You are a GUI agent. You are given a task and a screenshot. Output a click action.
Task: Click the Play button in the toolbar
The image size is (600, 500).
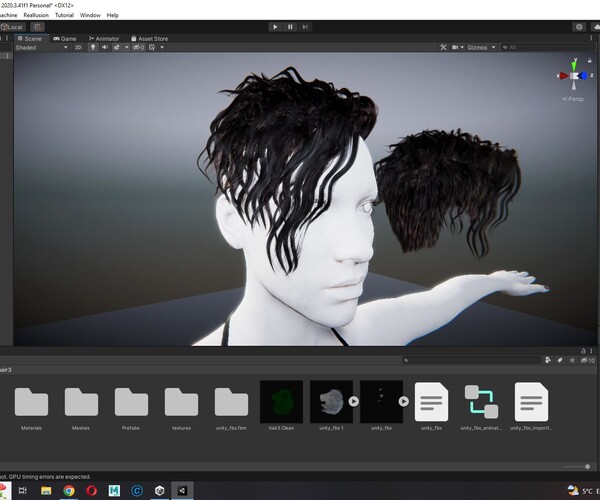click(x=275, y=27)
